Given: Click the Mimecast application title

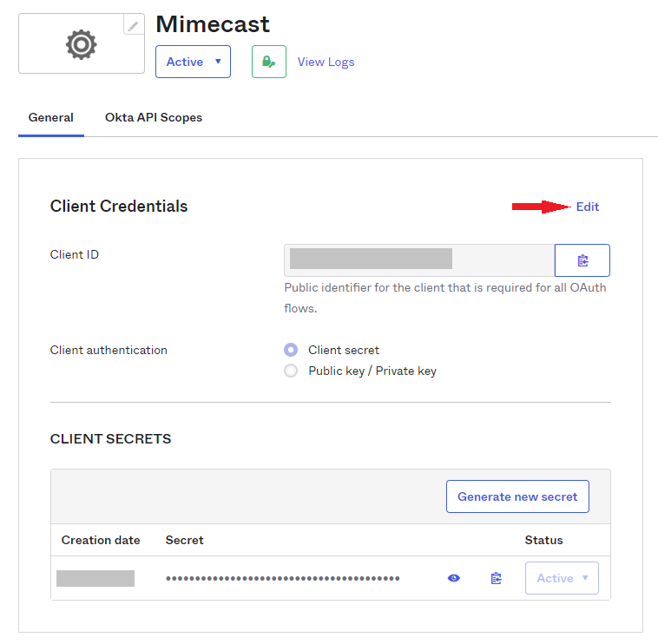Looking at the screenshot, I should pyautogui.click(x=213, y=23).
